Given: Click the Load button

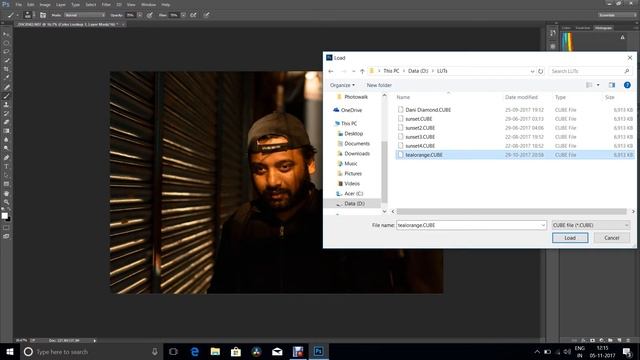Looking at the screenshot, I should point(570,238).
